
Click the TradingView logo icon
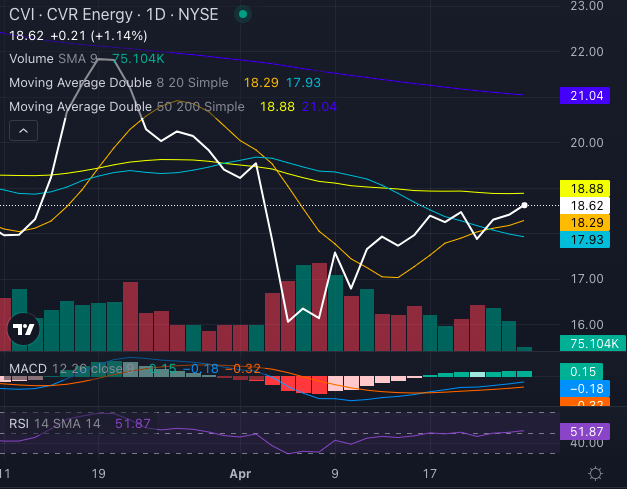[23, 329]
